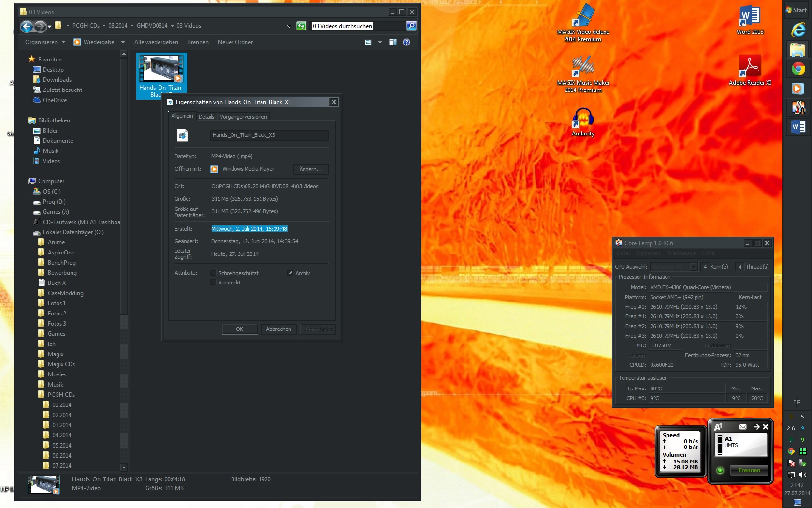Launch Adobe Reader XI from the desktop
The width and height of the screenshot is (812, 508).
point(750,70)
